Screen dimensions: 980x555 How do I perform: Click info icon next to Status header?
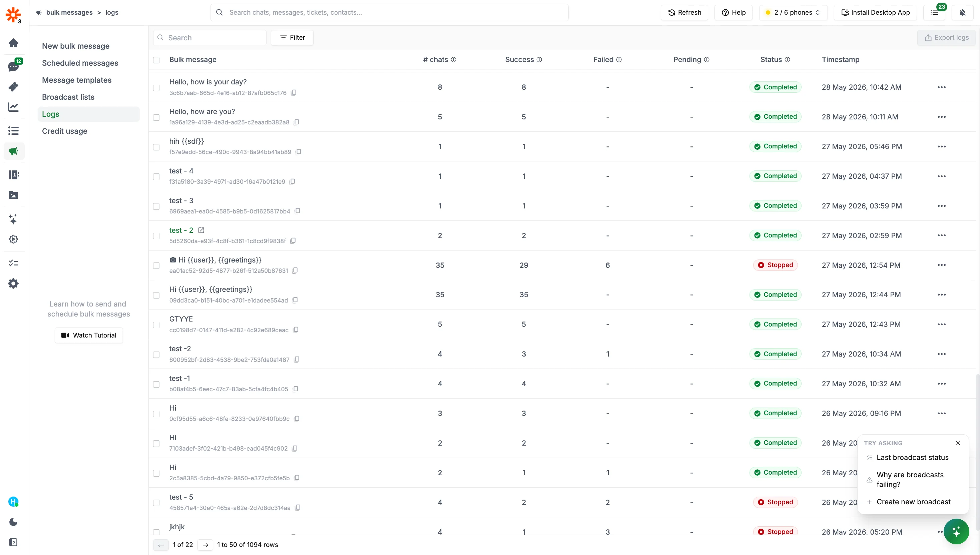[x=788, y=59]
